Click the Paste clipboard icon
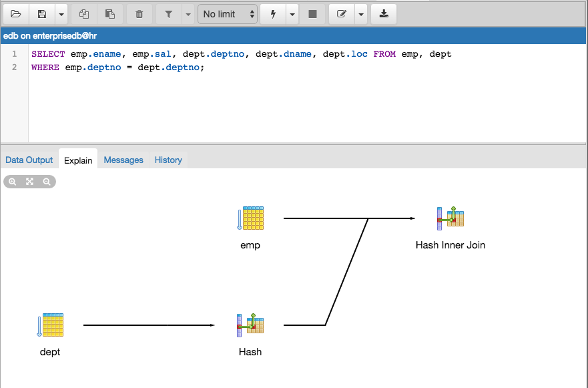This screenshot has width=588, height=388. click(110, 14)
